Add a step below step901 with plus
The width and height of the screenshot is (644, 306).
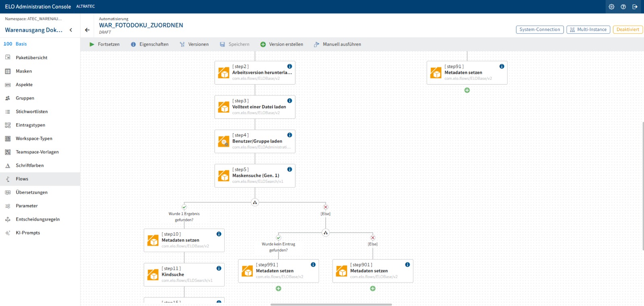[373, 288]
